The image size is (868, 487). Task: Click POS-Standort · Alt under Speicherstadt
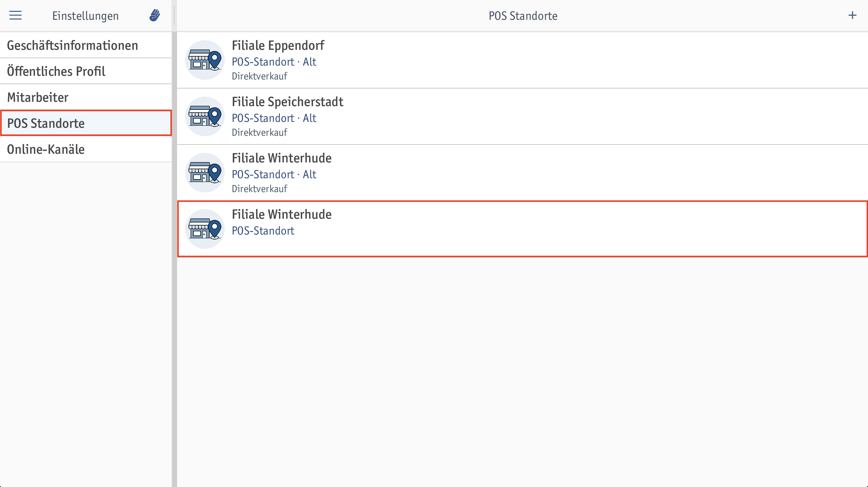tap(274, 118)
